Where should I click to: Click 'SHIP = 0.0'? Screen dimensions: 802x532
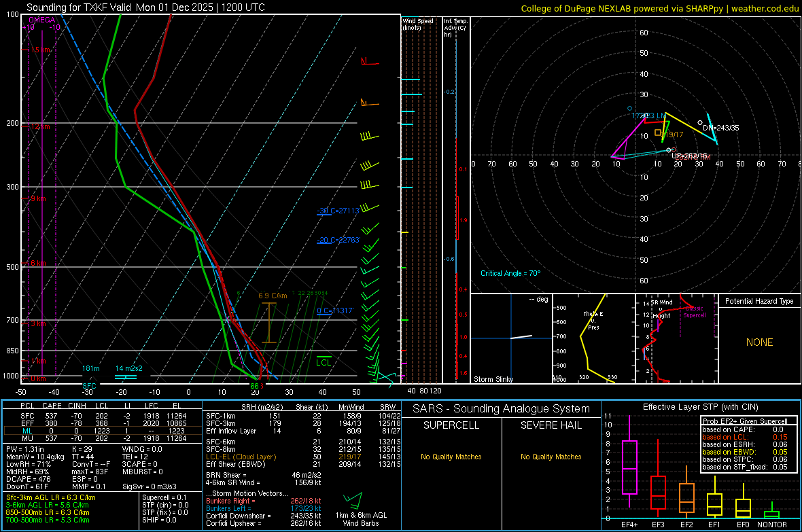[159, 520]
